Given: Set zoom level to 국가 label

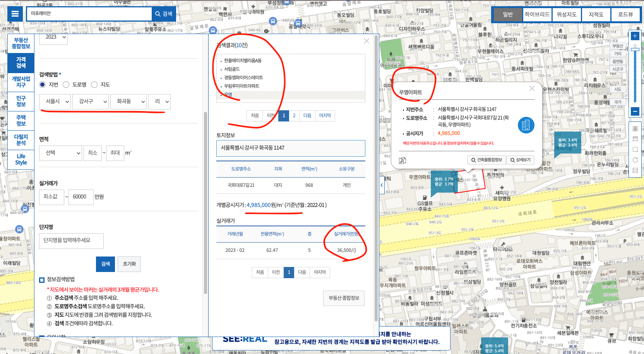Looking at the screenshot, I should tap(618, 102).
